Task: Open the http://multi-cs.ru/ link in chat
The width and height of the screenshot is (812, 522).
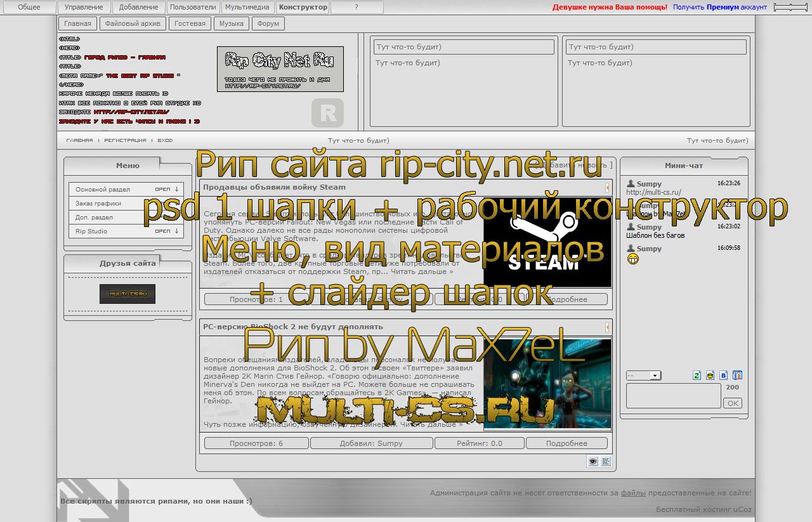Action: [653, 192]
